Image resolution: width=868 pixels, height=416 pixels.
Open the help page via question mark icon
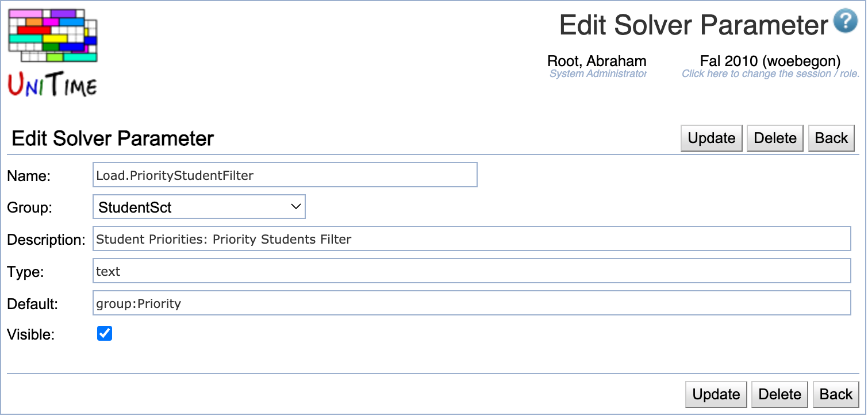click(845, 23)
